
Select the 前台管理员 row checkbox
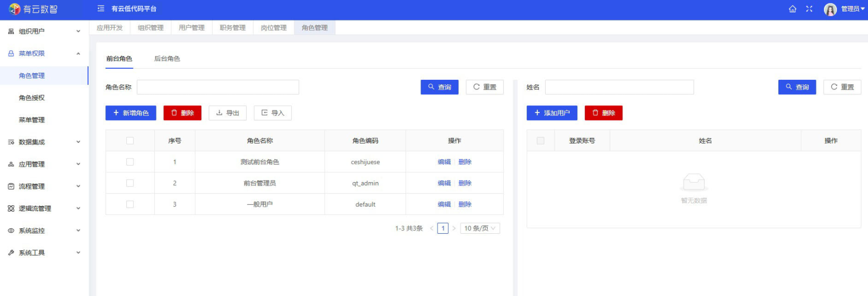tap(130, 183)
